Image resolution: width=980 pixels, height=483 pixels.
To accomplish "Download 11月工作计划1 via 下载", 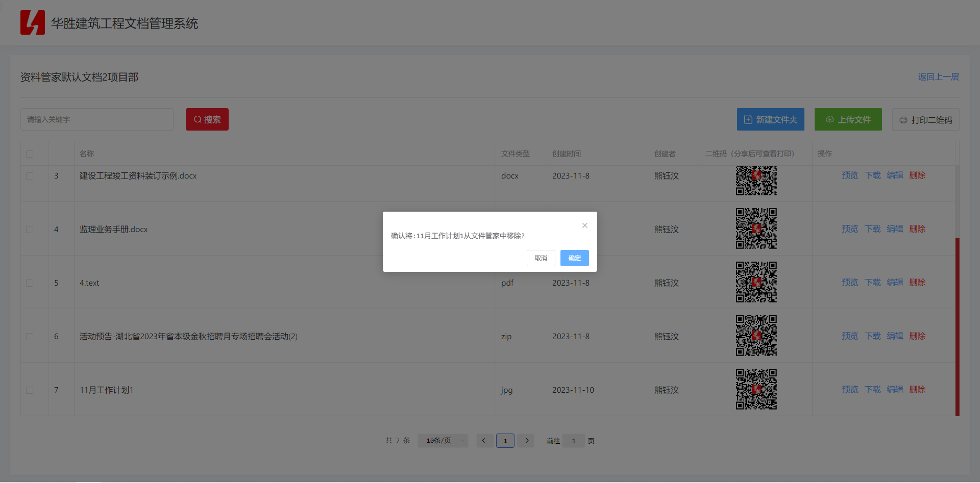I will pyautogui.click(x=873, y=390).
